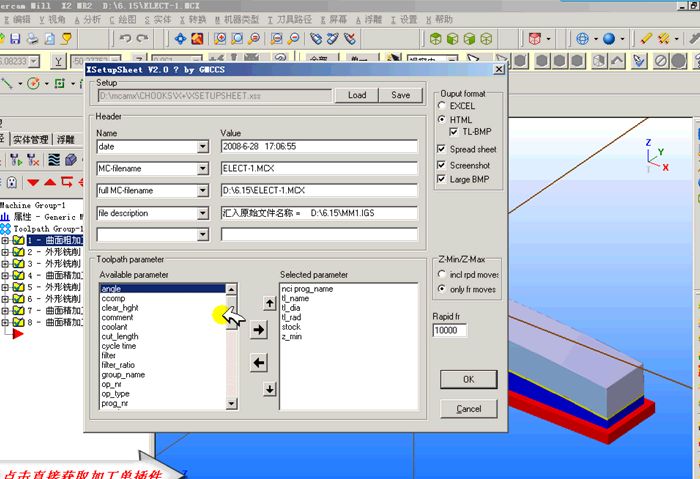This screenshot has height=479, width=700.
Task: Click the Load setup button
Action: (357, 95)
